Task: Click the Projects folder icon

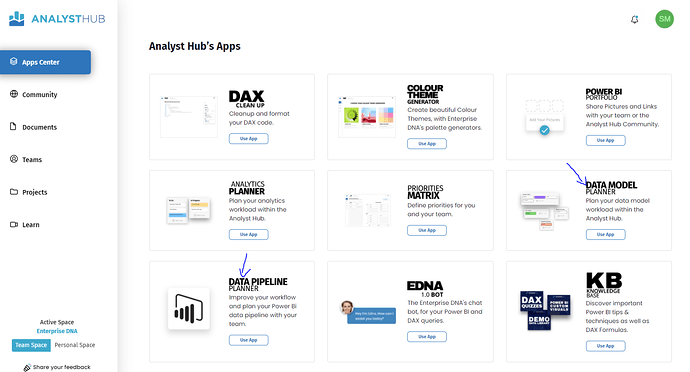Action: click(14, 192)
